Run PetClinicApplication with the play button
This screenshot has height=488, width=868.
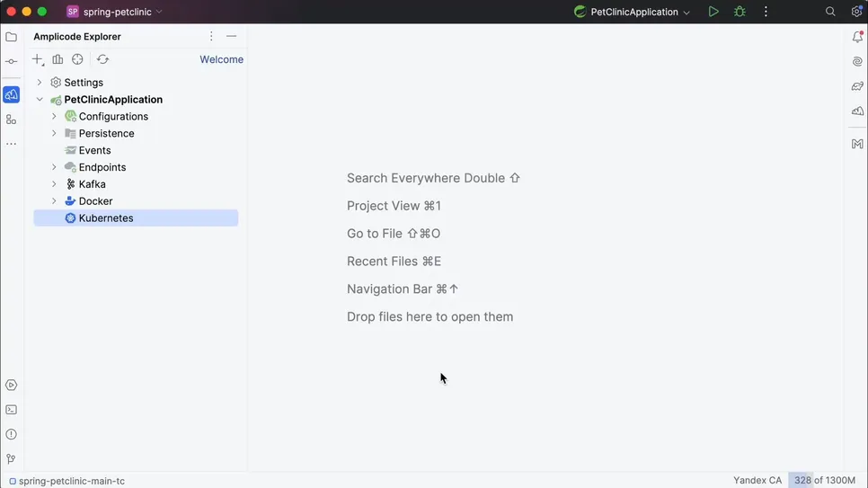click(x=713, y=12)
